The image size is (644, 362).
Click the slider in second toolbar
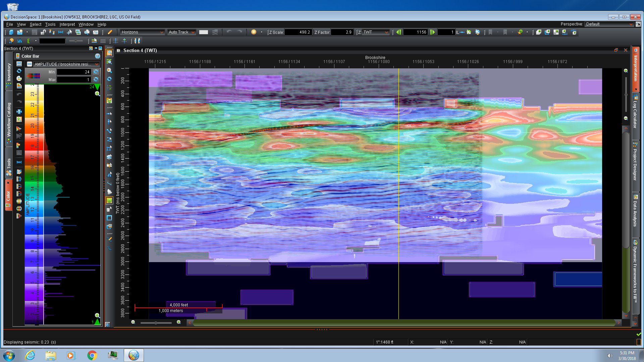[76, 41]
